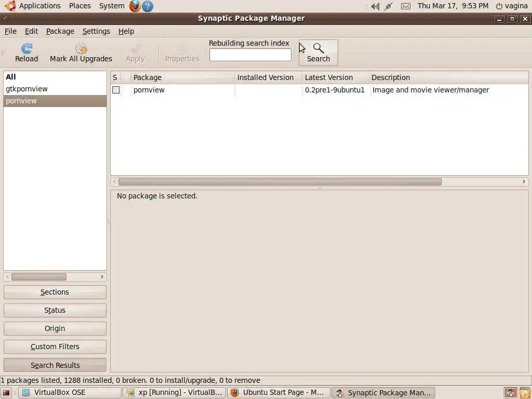The image size is (532, 399).
Task: Open the Help menu
Action: [x=126, y=31]
